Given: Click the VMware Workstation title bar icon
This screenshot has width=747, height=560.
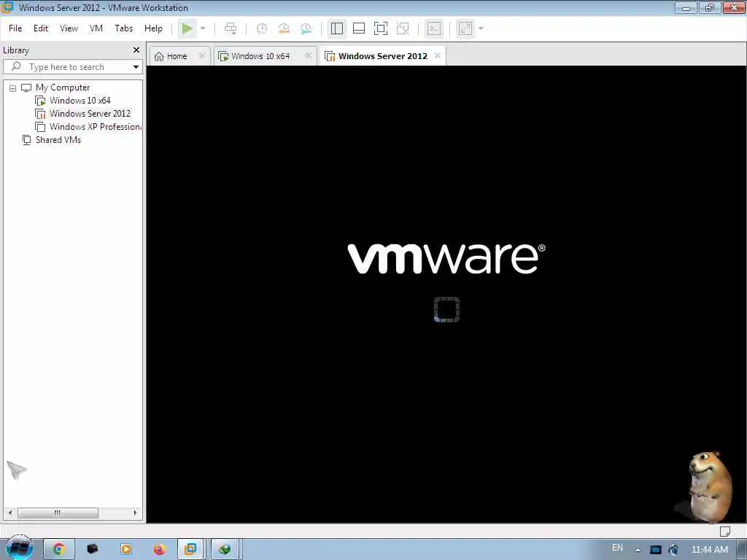Looking at the screenshot, I should (x=7, y=7).
